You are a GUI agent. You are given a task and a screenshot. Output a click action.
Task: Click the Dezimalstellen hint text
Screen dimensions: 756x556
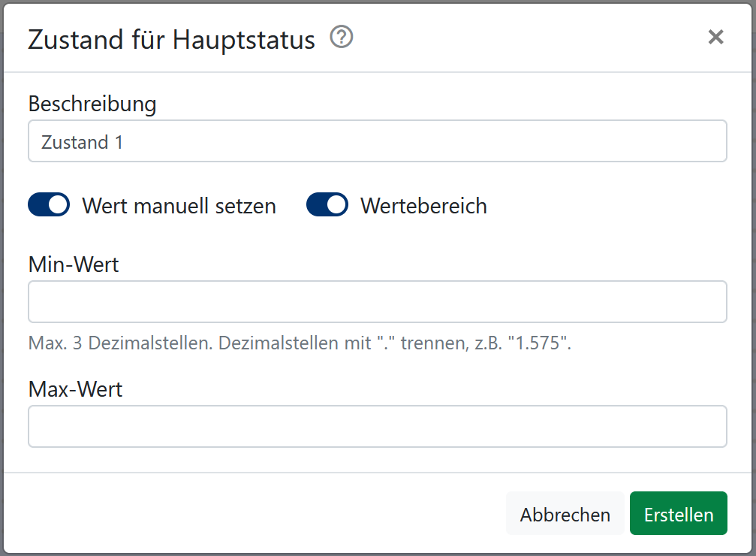pyautogui.click(x=300, y=343)
